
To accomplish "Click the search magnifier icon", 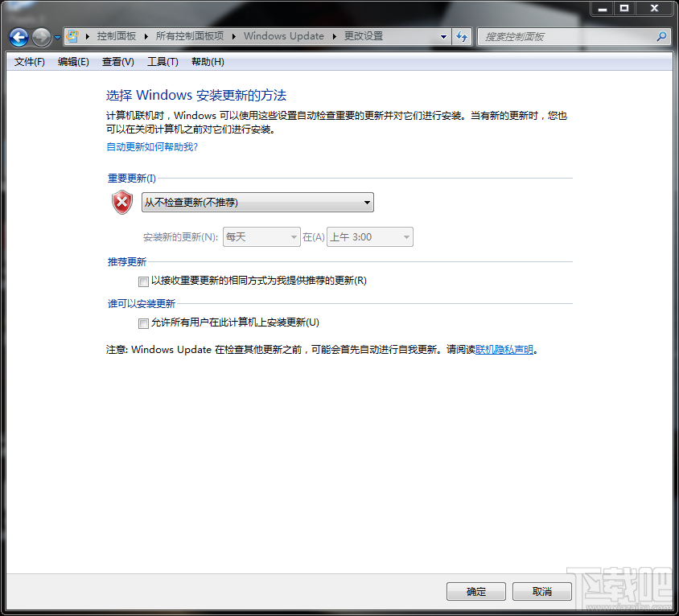I will click(x=660, y=36).
